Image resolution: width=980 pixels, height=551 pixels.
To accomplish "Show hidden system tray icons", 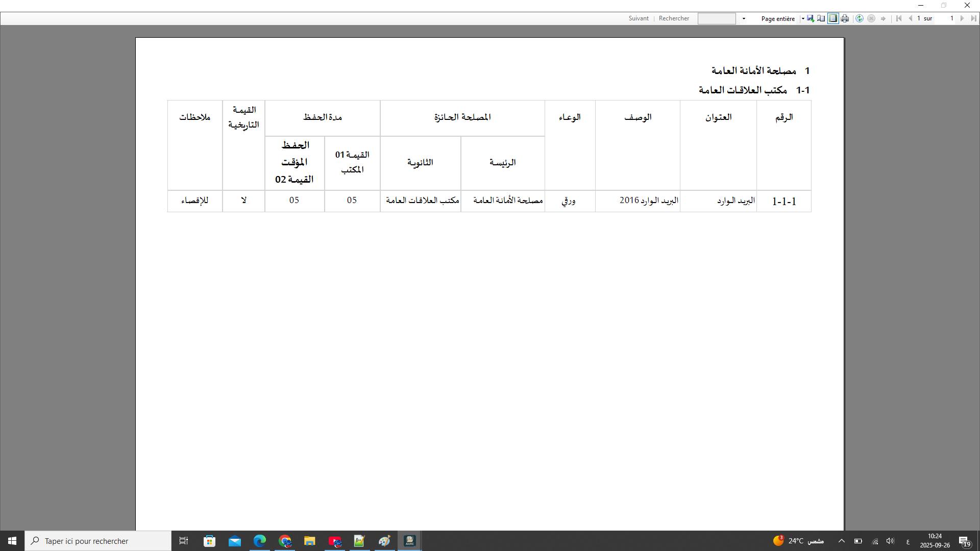I will click(x=842, y=541).
